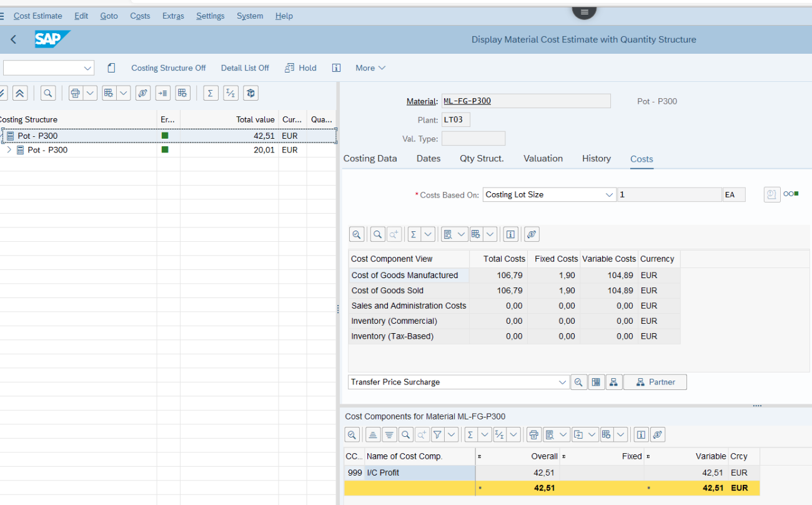The width and height of the screenshot is (812, 505).
Task: Click the Plant field LT03
Action: click(456, 119)
